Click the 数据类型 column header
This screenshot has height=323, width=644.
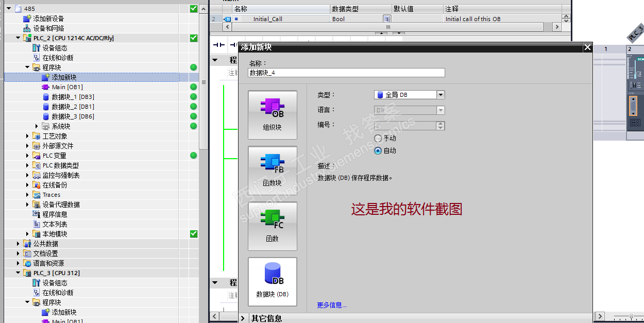[x=361, y=9]
